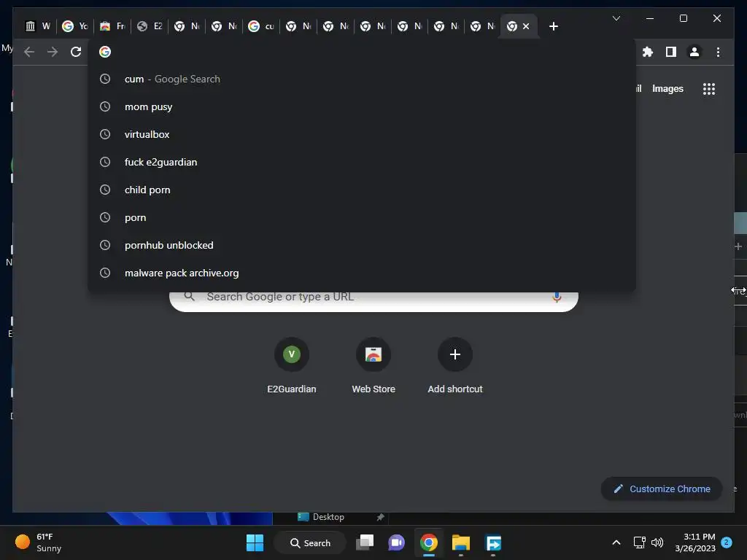Show hidden system tray icons
Screen dimensions: 747x560
pos(616,542)
